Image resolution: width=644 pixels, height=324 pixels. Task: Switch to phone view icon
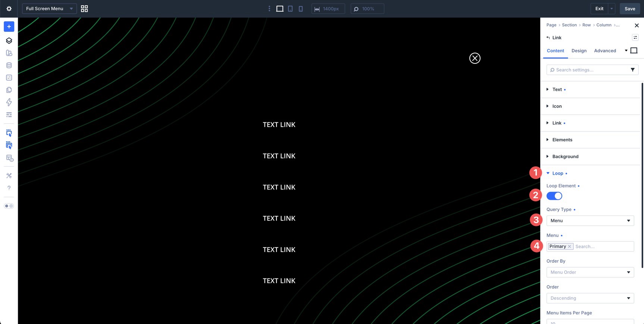301,9
